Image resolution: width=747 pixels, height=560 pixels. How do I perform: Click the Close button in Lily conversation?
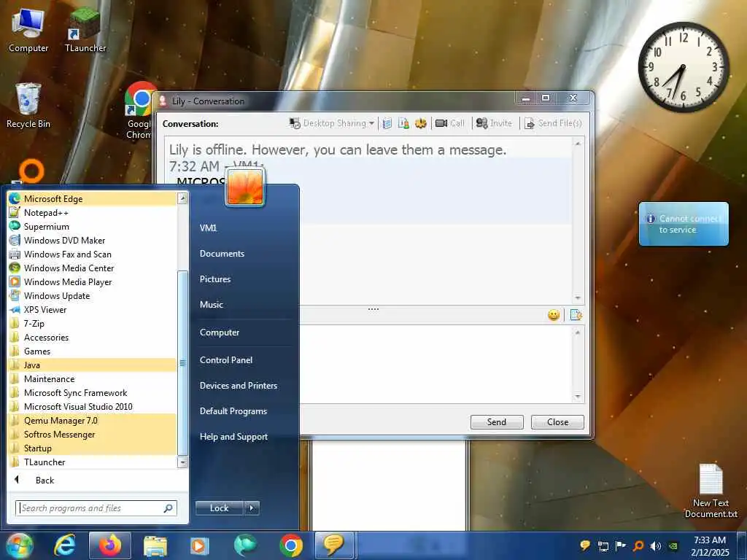pos(557,422)
